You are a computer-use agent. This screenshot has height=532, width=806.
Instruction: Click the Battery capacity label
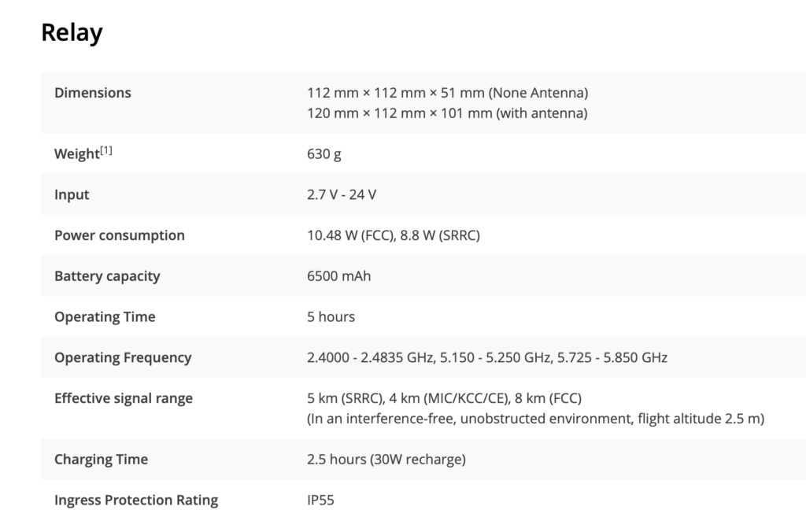pos(107,276)
